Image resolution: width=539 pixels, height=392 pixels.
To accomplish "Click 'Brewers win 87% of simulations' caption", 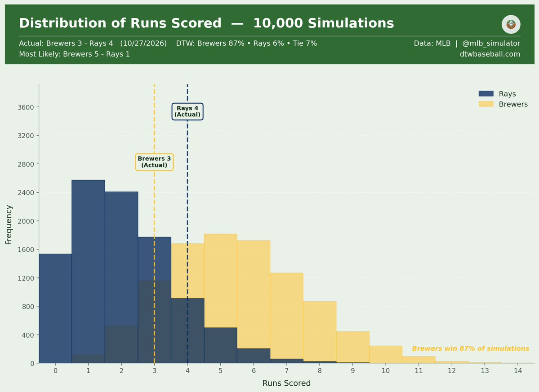I will coord(471,348).
